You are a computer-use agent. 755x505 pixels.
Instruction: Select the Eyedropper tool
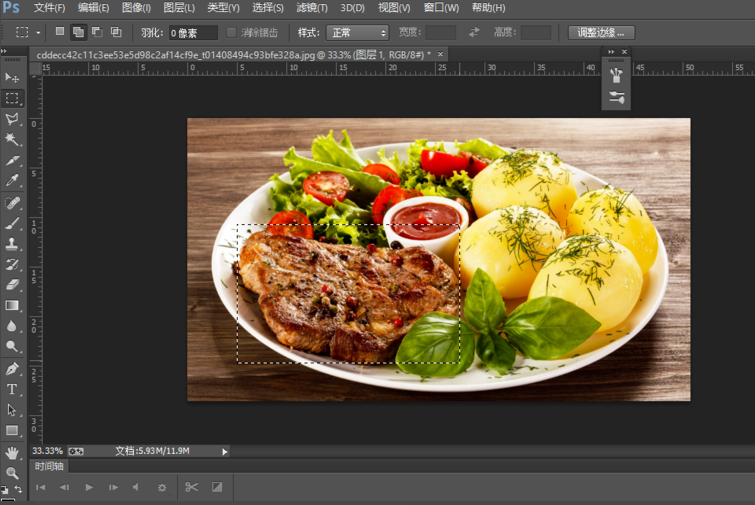pos(12,181)
